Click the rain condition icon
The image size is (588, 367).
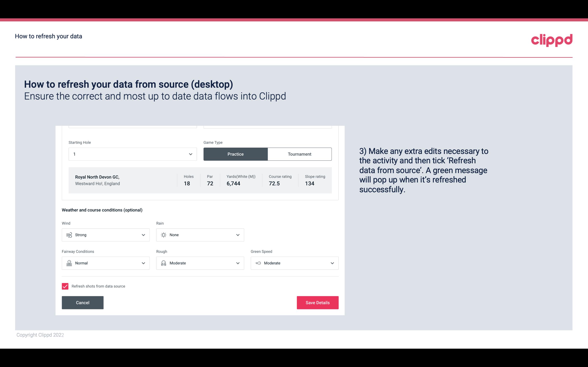click(163, 235)
